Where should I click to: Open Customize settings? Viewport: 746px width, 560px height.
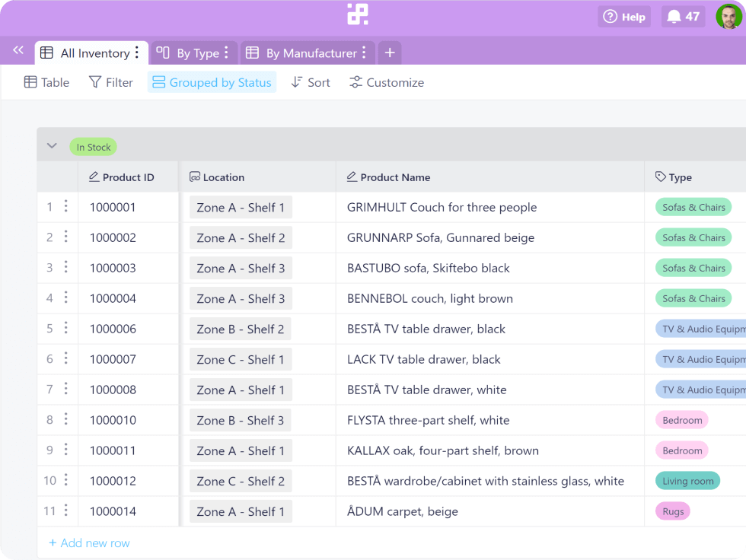point(387,82)
